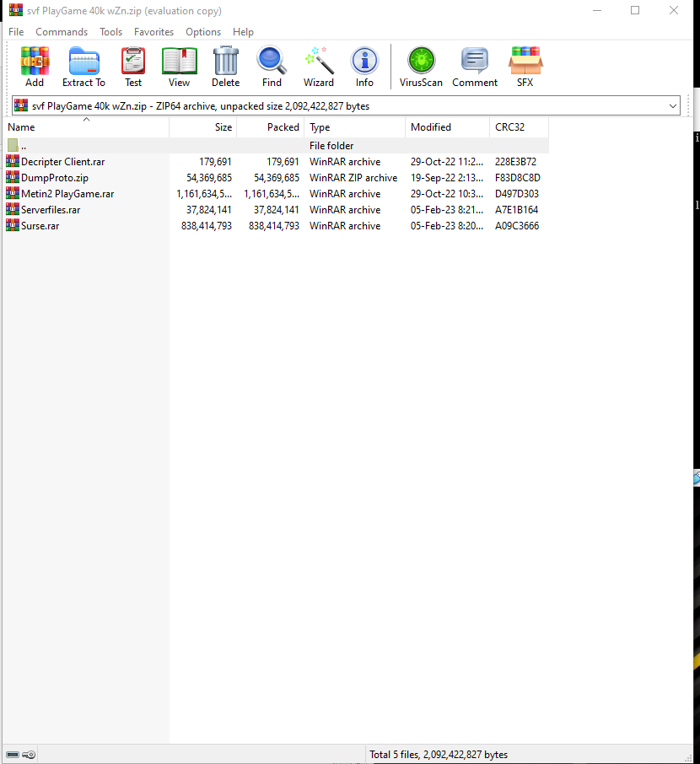The image size is (700, 764).
Task: Click the WinRAR icon in title bar
Action: point(15,10)
